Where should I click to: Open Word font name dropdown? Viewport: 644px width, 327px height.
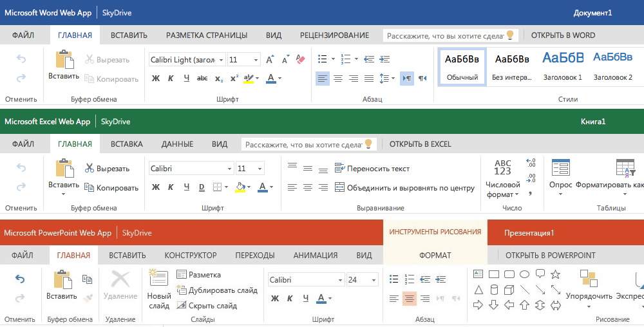[221, 60]
